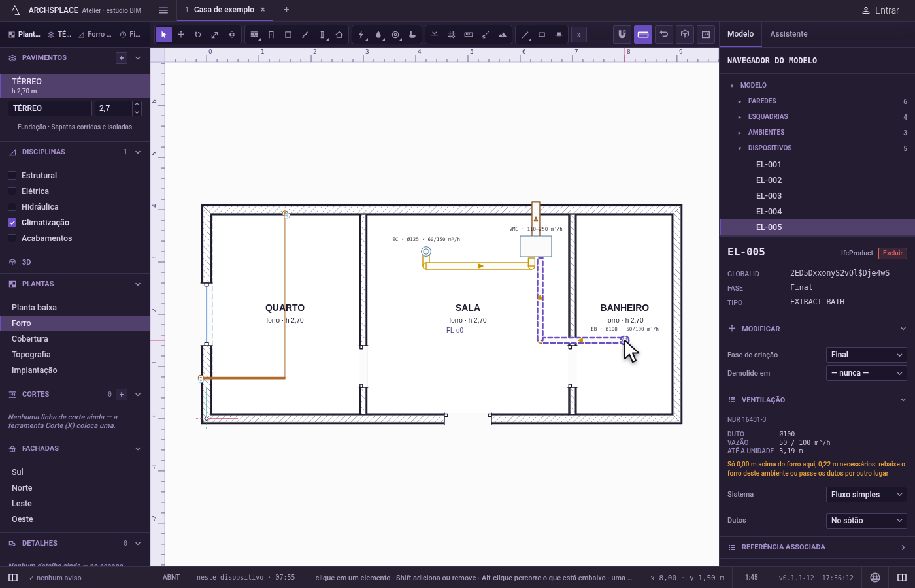915x588 pixels.
Task: Open the Demolido em dropdown
Action: point(867,373)
